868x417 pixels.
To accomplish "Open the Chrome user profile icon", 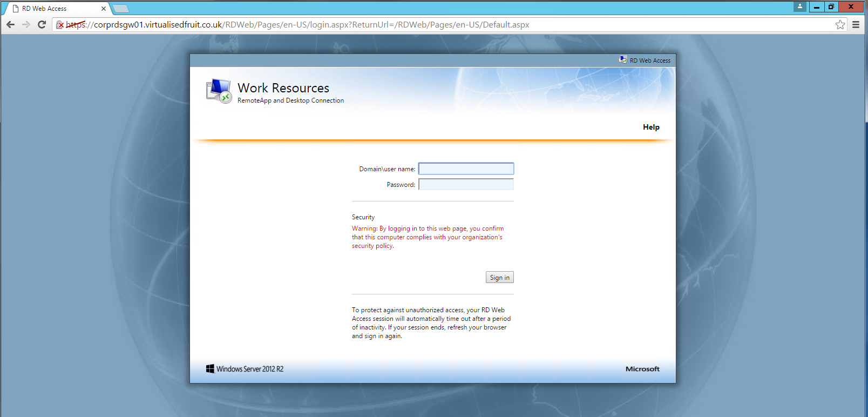I will pos(800,6).
